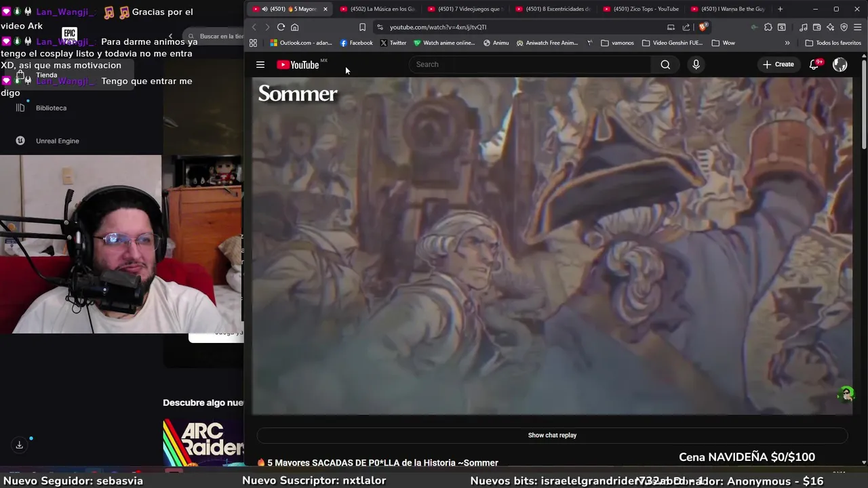
Task: Click the 5 Mayores SACADAS video title
Action: (x=382, y=463)
